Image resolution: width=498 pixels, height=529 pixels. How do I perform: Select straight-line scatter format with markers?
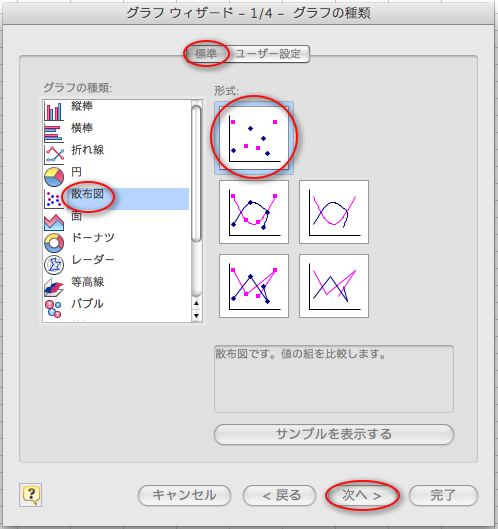click(254, 286)
